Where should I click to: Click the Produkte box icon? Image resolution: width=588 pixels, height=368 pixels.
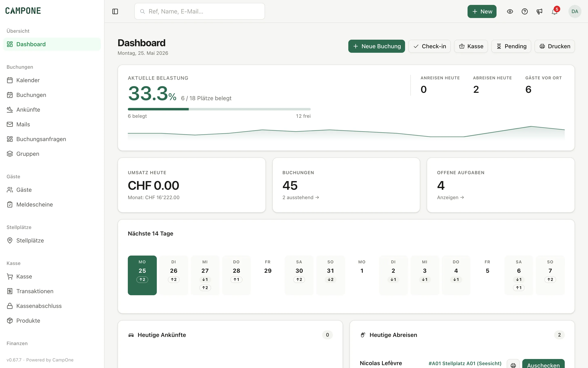[x=10, y=321]
